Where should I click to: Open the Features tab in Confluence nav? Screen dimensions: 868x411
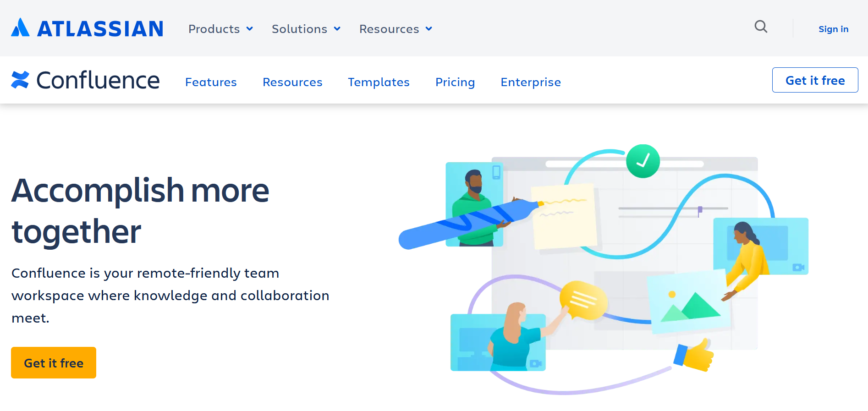point(211,82)
